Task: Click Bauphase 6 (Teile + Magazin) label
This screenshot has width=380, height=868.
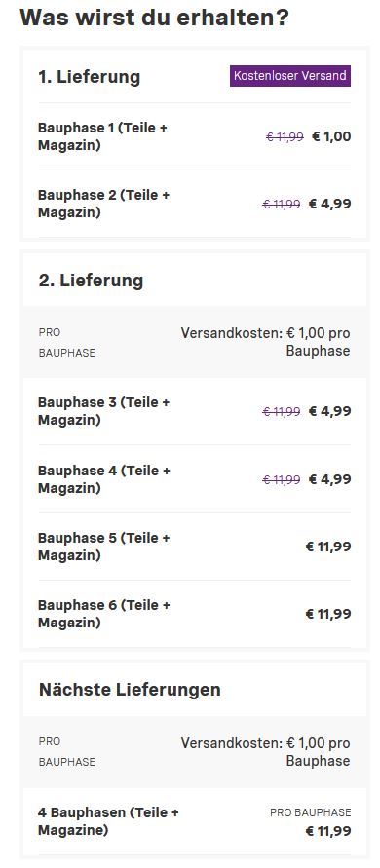Action: click(103, 614)
